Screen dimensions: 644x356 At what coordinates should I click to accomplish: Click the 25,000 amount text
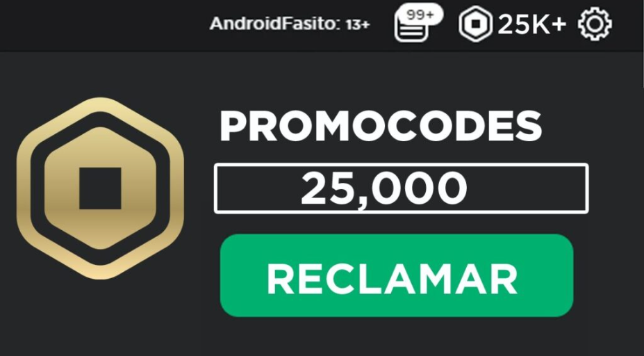pyautogui.click(x=384, y=189)
